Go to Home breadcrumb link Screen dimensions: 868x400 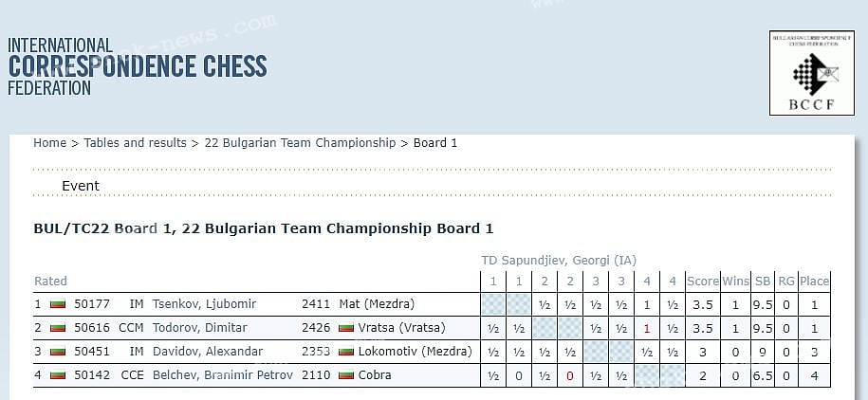[49, 143]
